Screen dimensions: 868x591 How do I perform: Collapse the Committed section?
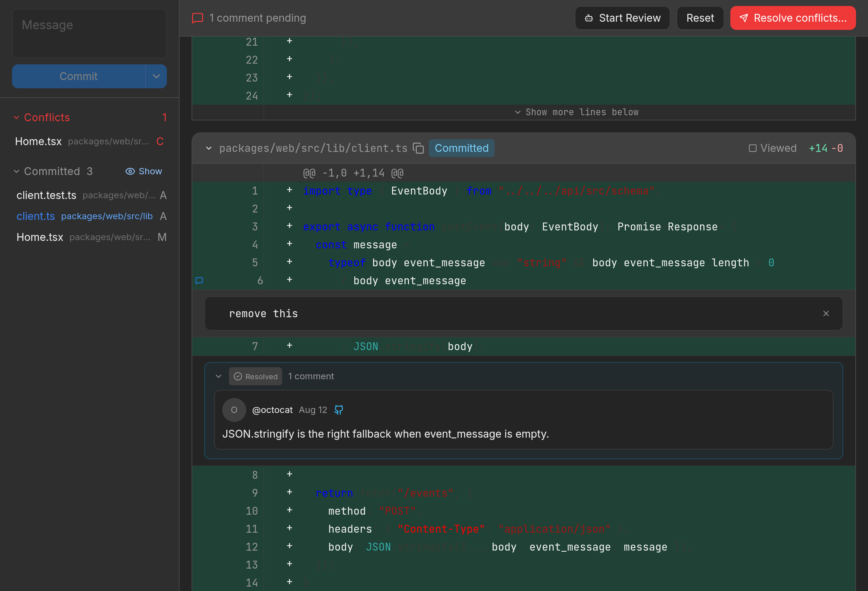pos(16,171)
